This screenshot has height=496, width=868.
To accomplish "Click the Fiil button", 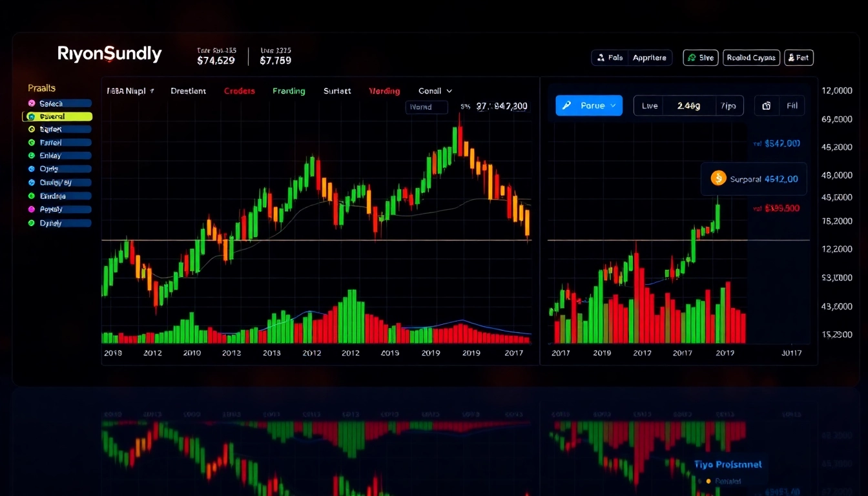I will 792,106.
